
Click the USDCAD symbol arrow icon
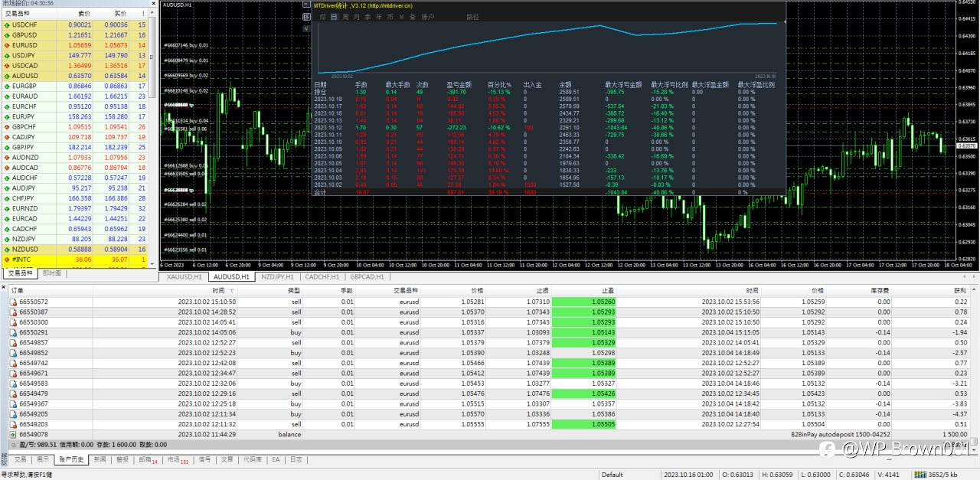coord(7,66)
